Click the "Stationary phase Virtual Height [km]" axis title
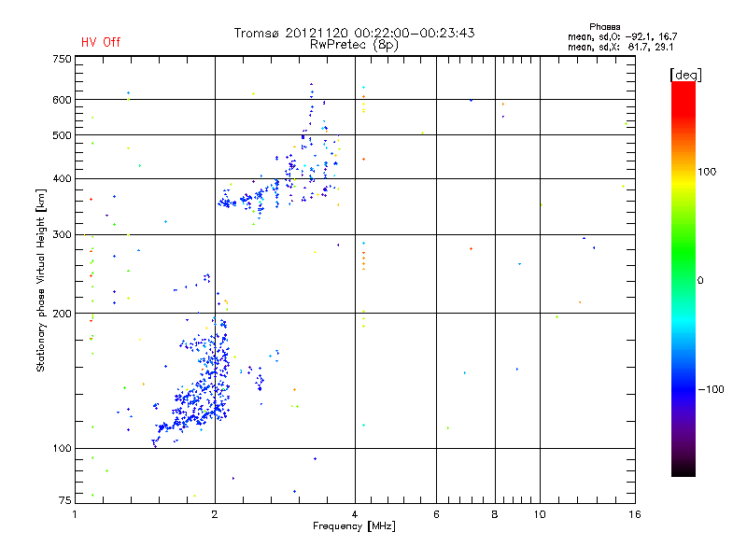 [x=41, y=280]
